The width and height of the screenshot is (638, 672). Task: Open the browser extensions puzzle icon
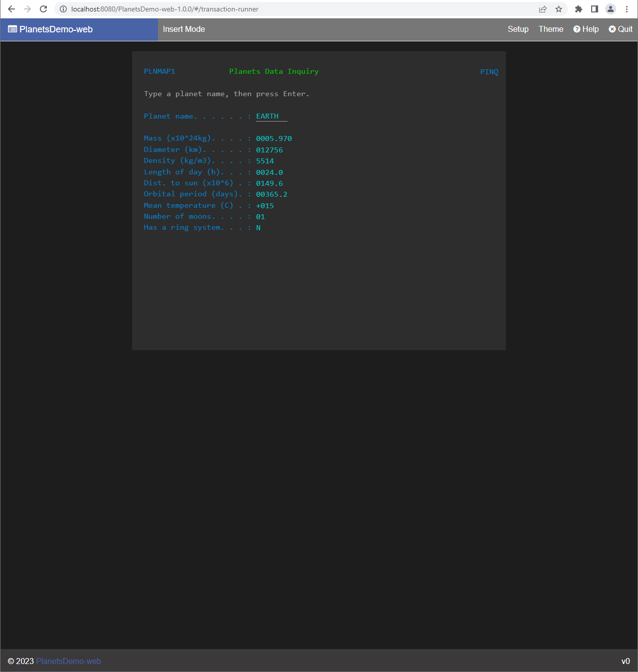pos(579,9)
